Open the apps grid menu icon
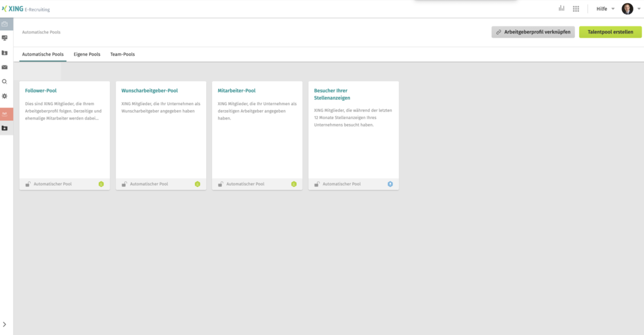 [575, 9]
